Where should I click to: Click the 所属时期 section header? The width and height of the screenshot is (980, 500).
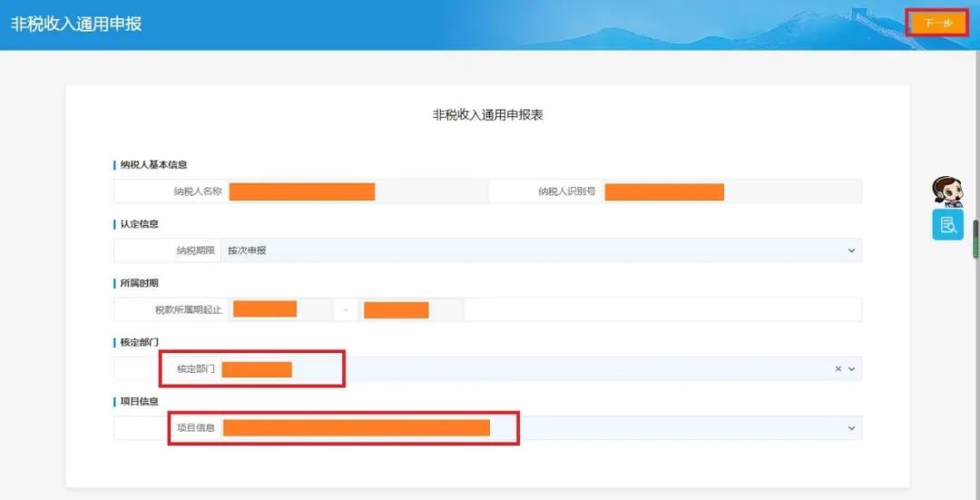point(140,283)
